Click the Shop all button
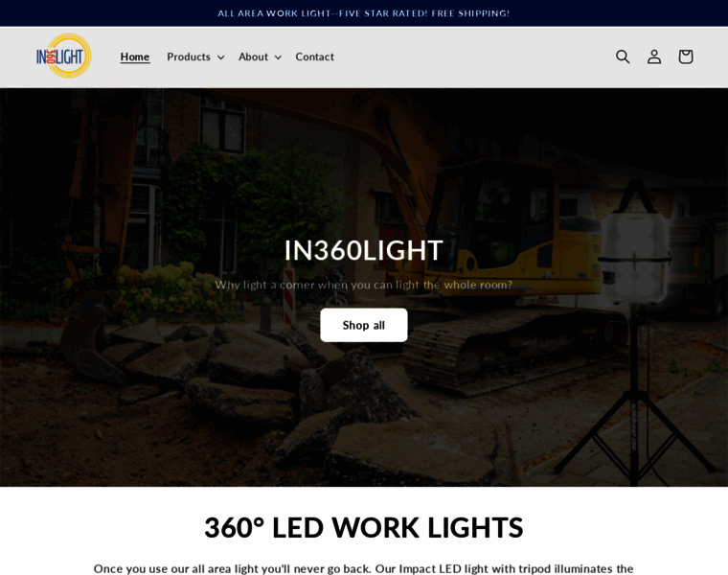This screenshot has height=575, width=728. click(364, 325)
